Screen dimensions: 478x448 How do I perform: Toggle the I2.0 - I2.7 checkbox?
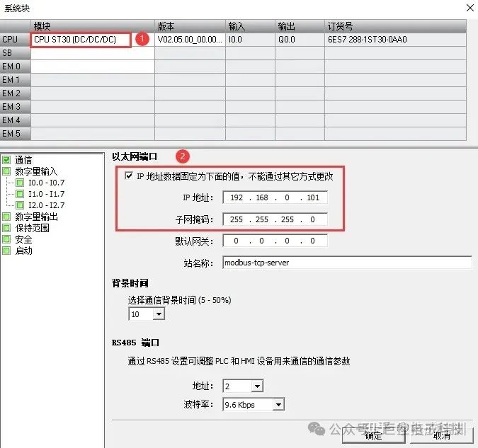pyautogui.click(x=20, y=205)
